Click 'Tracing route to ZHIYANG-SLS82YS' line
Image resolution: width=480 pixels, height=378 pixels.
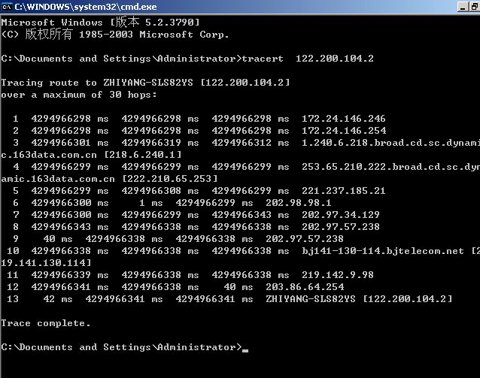coord(145,83)
